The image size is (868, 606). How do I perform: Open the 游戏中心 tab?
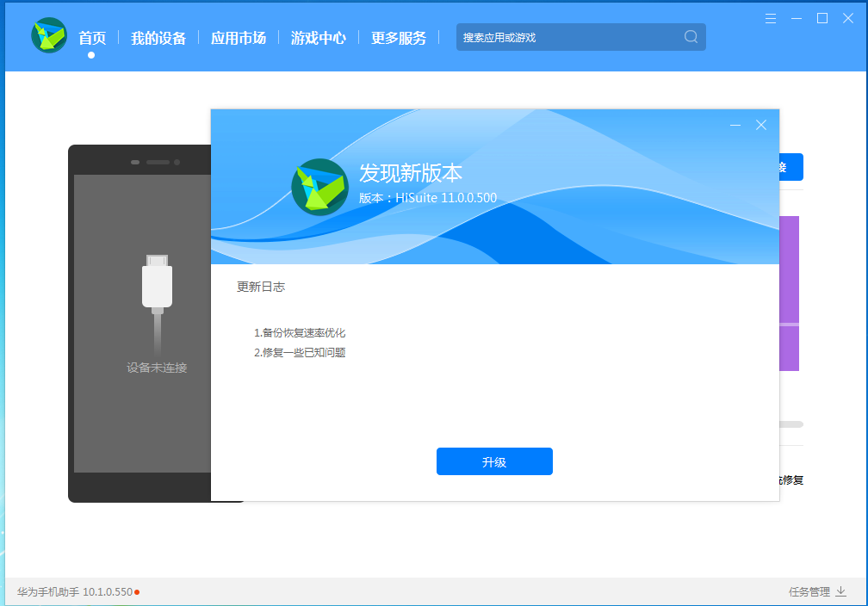(319, 38)
